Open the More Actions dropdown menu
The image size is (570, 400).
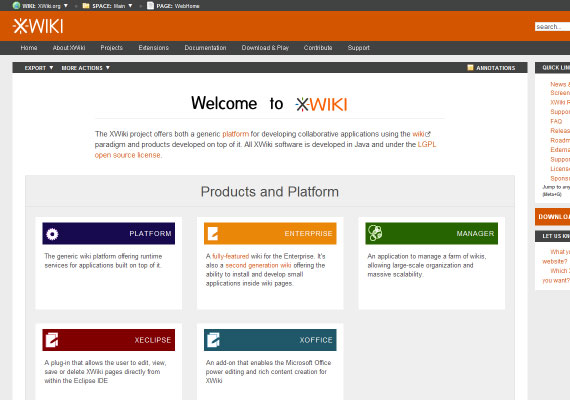85,68
